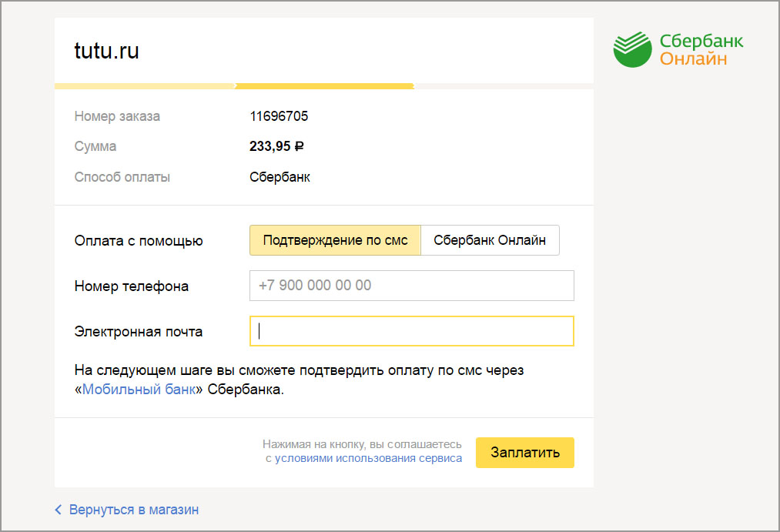The height and width of the screenshot is (532, 780).
Task: Click the Электронная почта input field
Action: pos(412,331)
